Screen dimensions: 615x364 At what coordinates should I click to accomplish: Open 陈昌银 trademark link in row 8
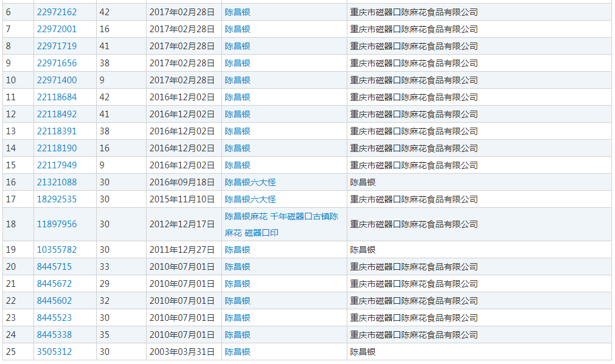[x=238, y=46]
